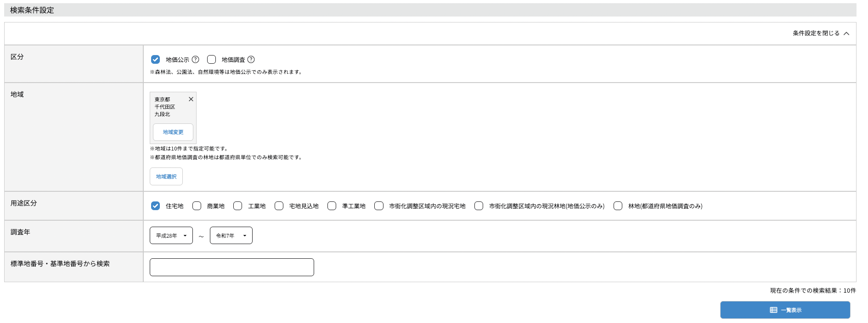Check 市街化調整区域内の現況宅地 option
This screenshot has width=868, height=323.
coord(379,206)
